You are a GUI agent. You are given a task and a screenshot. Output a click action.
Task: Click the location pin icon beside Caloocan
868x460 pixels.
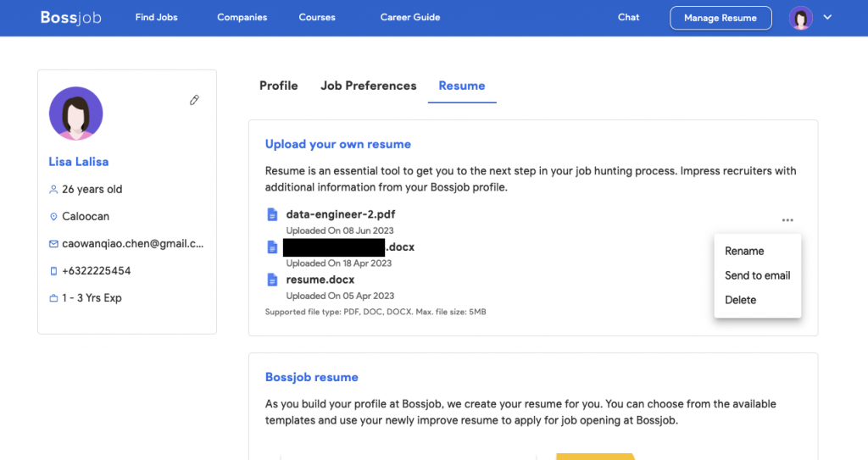53,216
